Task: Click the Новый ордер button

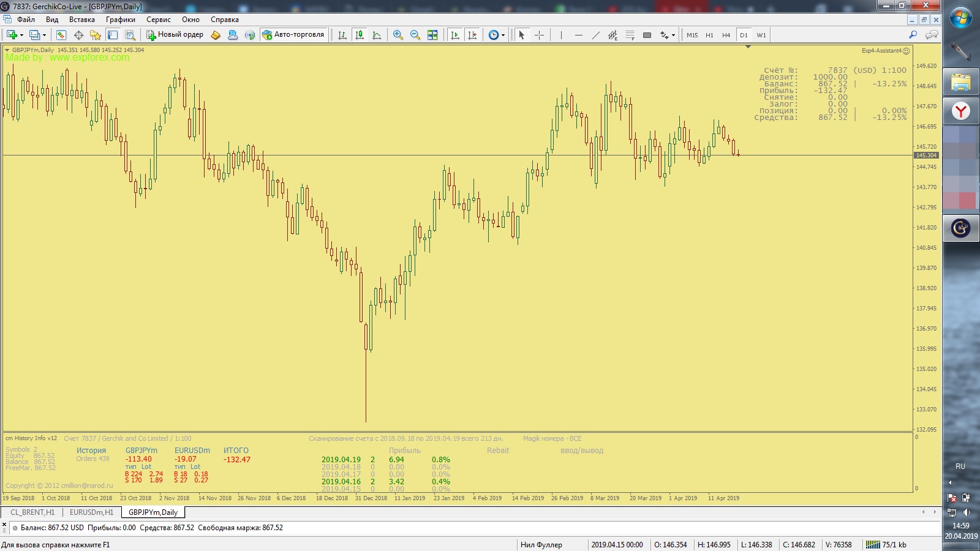Action: 175,35
